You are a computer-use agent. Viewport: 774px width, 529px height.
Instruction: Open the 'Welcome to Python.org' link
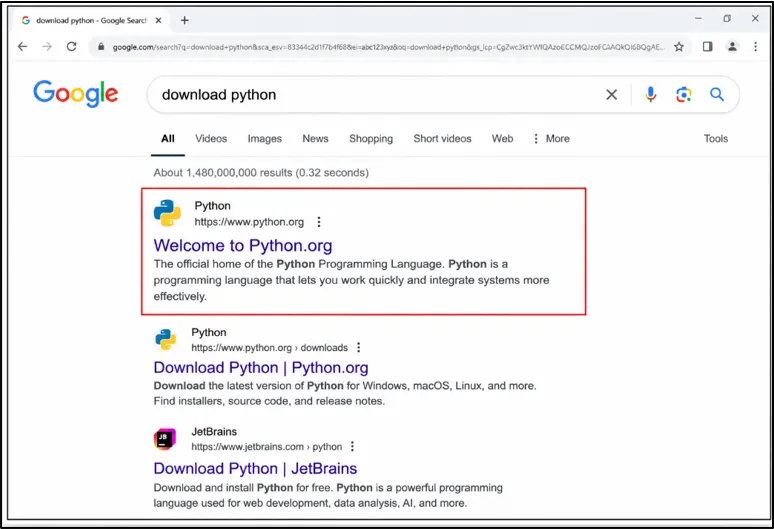click(243, 245)
